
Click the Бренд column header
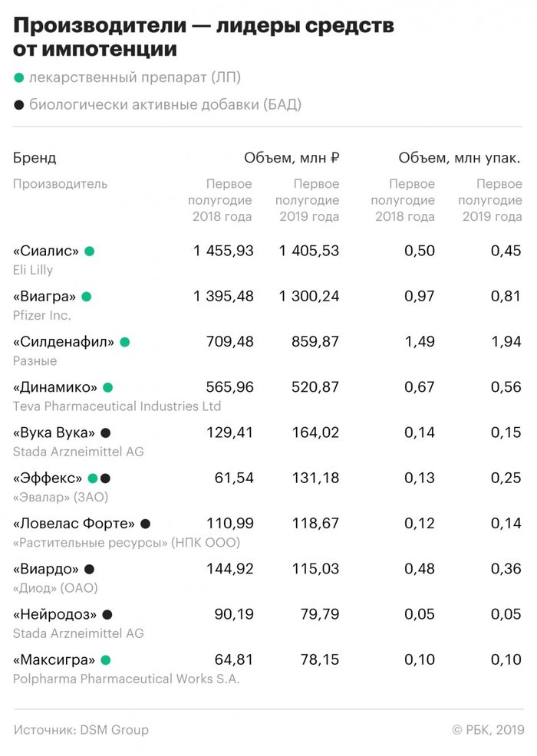click(35, 159)
